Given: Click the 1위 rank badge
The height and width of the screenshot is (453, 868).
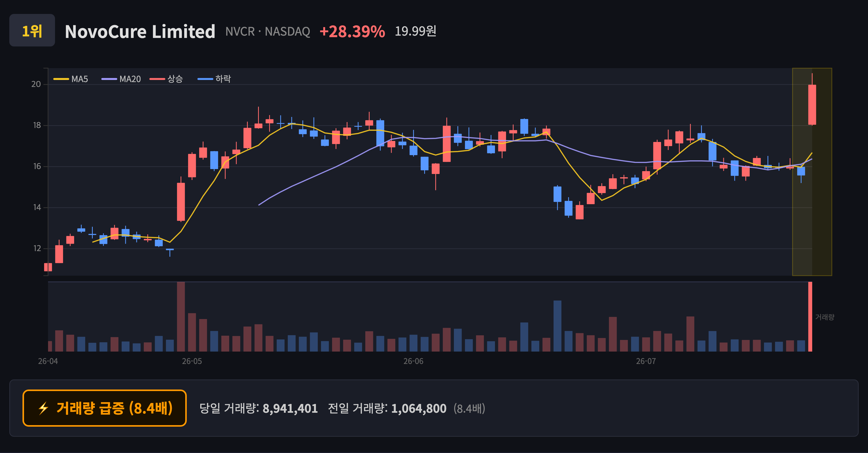Looking at the screenshot, I should click(x=32, y=30).
